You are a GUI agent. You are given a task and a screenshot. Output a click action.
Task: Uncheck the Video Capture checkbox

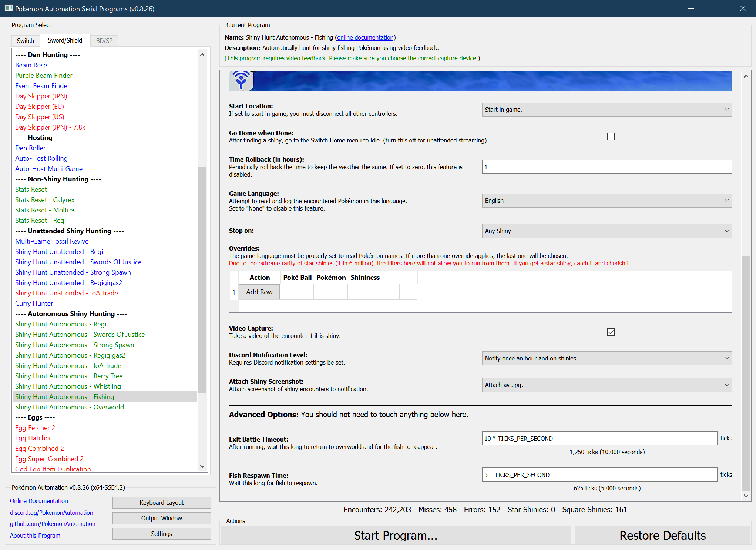(611, 332)
